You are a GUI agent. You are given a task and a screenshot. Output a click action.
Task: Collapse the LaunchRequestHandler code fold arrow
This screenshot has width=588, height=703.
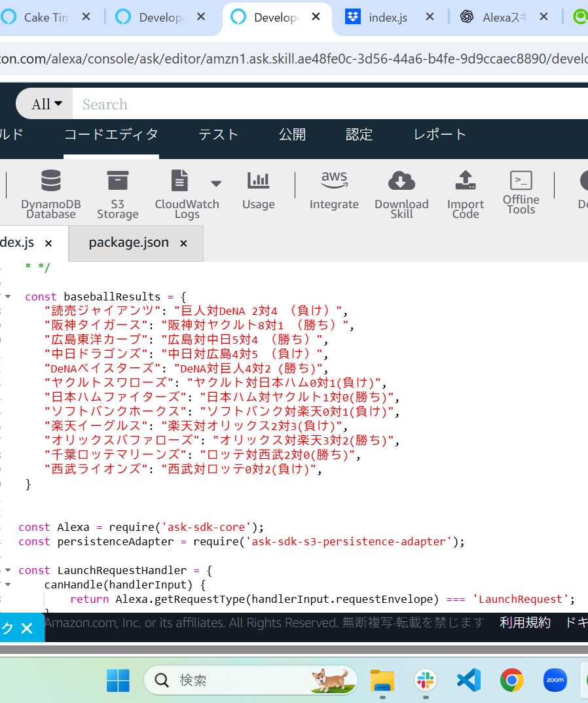coord(8,570)
